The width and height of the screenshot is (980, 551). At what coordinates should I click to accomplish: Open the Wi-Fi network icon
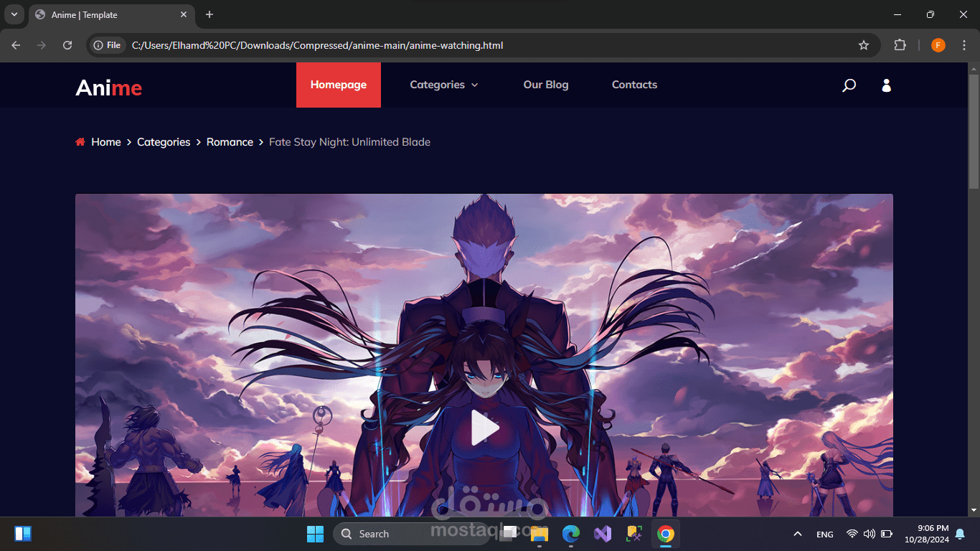click(x=852, y=534)
